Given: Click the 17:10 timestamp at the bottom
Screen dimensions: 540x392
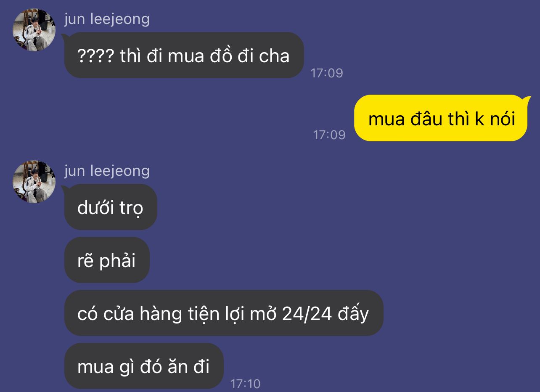Looking at the screenshot, I should [x=246, y=384].
